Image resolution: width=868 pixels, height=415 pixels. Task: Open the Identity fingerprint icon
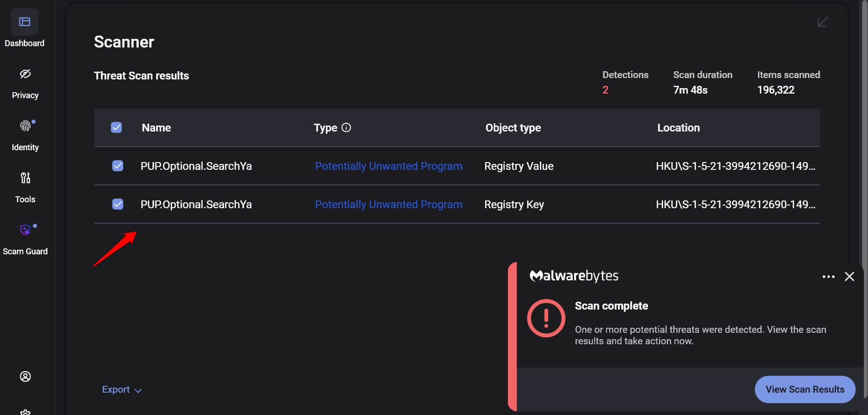pos(25,126)
